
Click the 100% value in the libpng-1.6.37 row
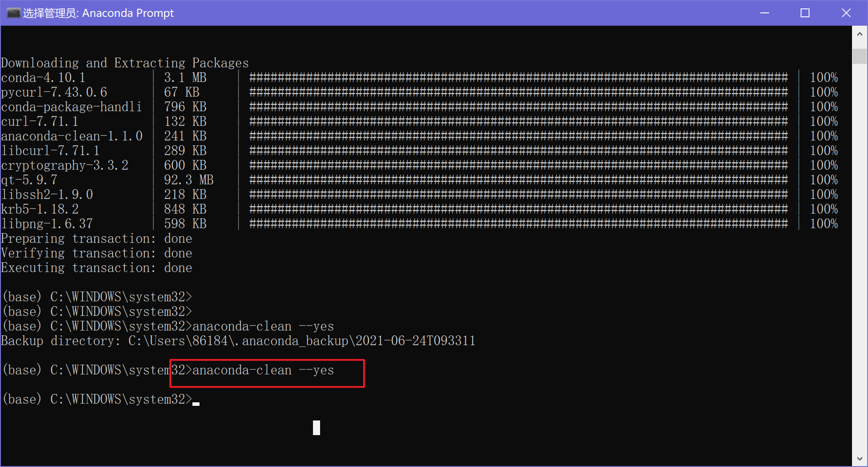click(824, 224)
